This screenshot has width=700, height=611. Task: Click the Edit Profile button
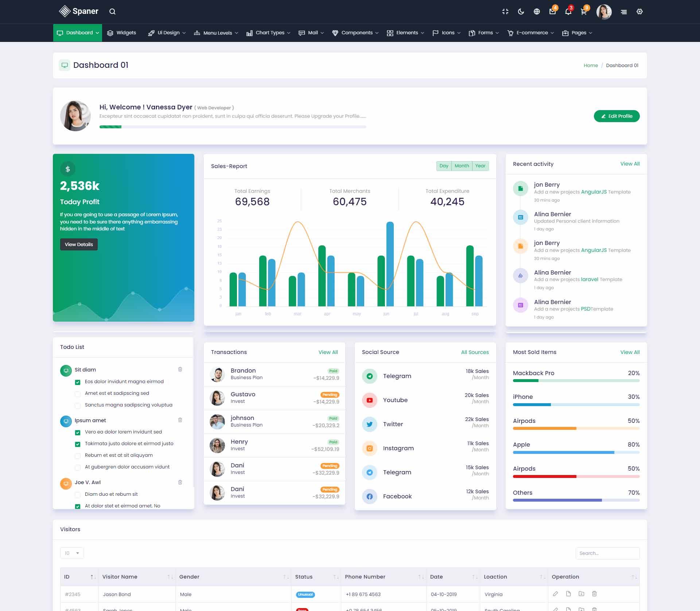[x=617, y=116]
